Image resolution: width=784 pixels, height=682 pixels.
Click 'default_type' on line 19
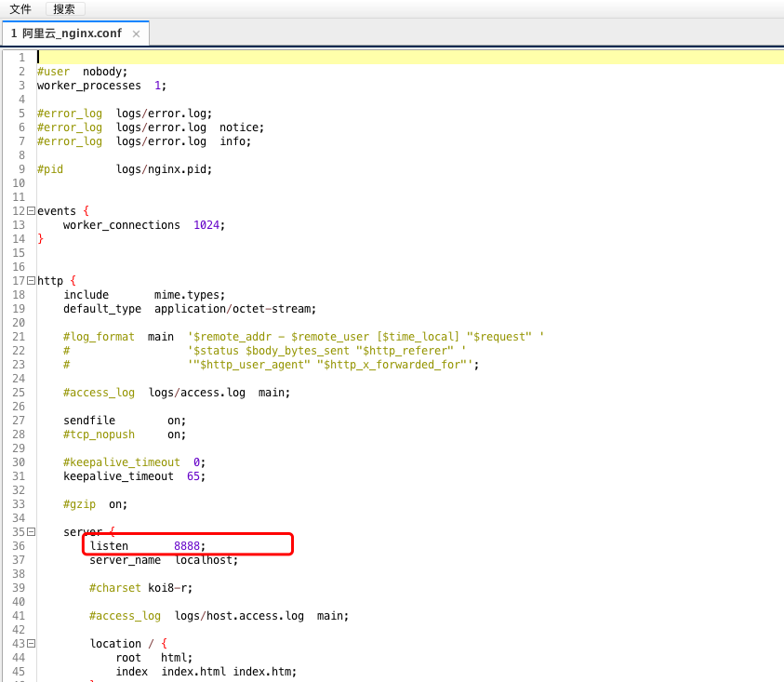pyautogui.click(x=102, y=309)
